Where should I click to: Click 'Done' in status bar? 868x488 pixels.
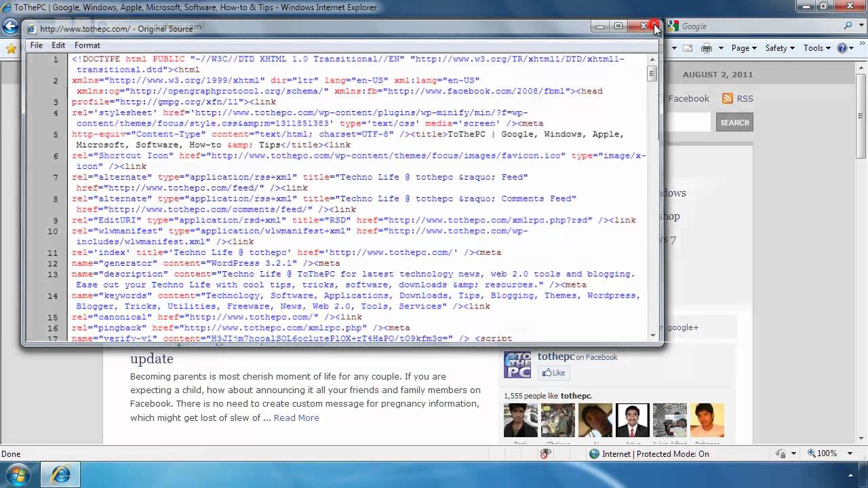point(11,454)
